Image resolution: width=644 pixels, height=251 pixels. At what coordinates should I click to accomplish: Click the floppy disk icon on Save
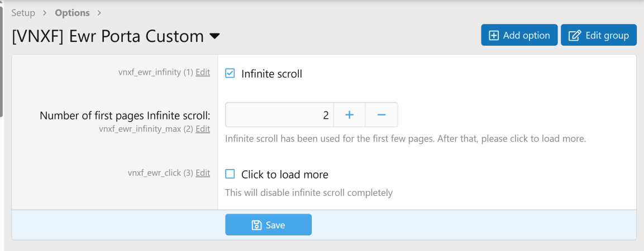256,225
